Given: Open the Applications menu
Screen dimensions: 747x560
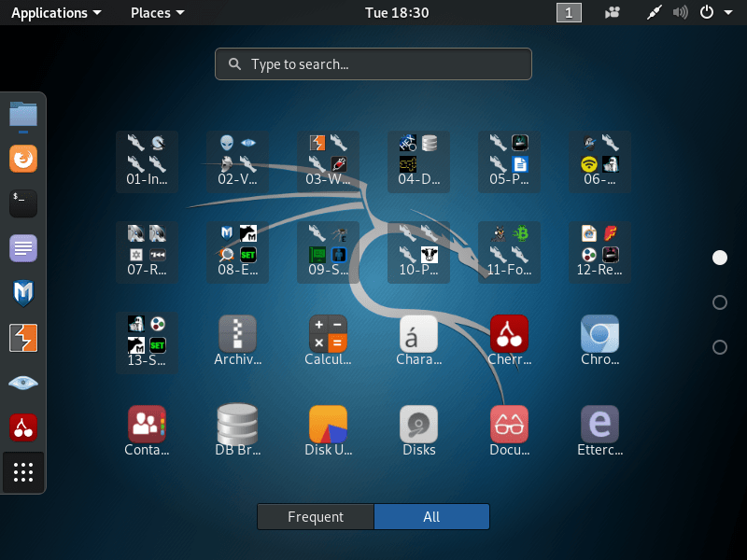Looking at the screenshot, I should pos(56,12).
